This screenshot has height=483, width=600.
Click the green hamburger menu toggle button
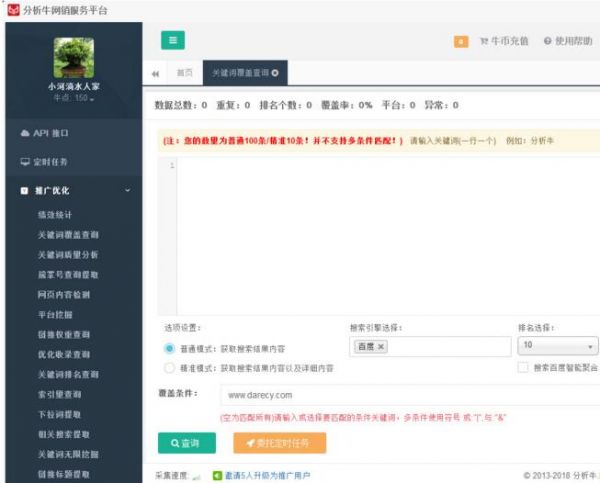[x=172, y=40]
